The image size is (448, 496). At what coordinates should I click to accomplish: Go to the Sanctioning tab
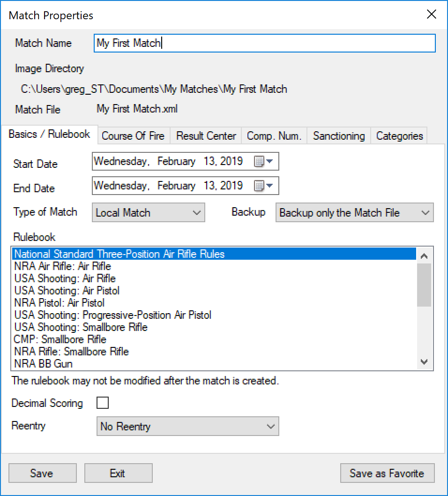(339, 136)
